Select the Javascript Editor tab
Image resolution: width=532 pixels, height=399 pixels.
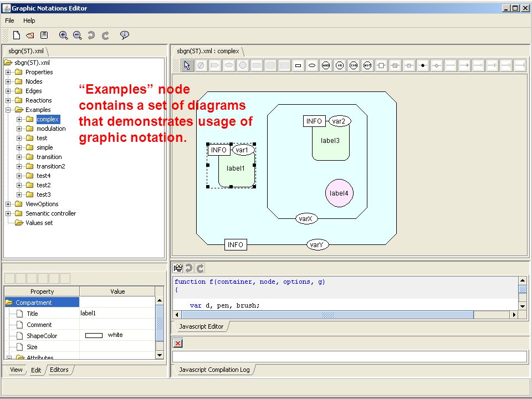(x=201, y=326)
